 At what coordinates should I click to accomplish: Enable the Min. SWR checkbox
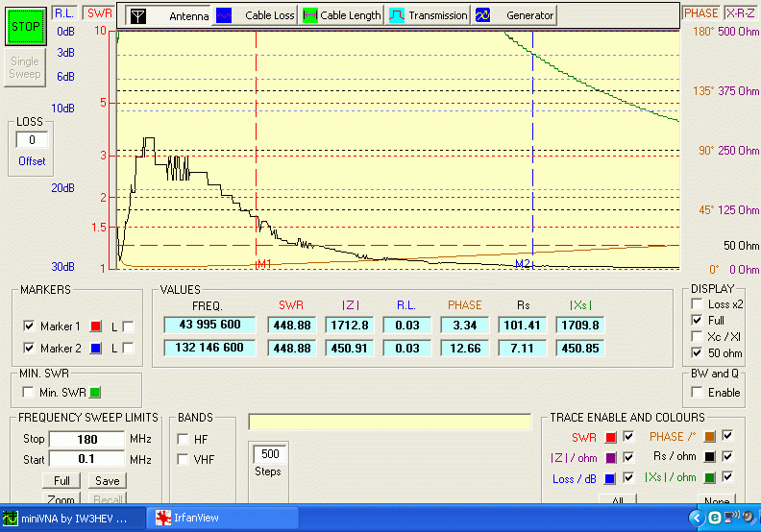coord(28,392)
